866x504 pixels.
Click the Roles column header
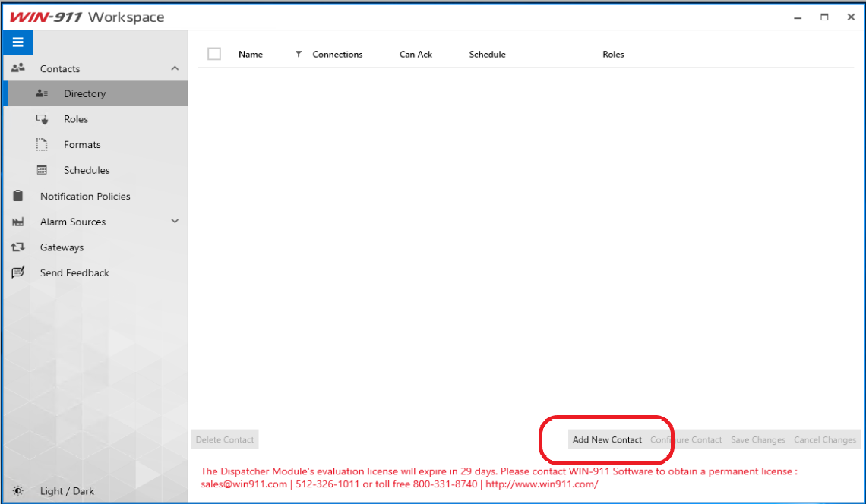tap(613, 54)
